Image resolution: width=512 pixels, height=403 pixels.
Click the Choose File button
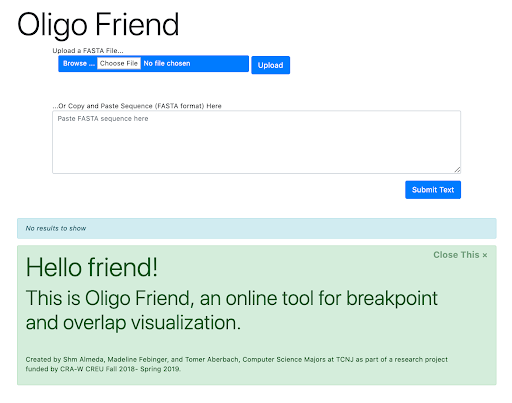119,63
